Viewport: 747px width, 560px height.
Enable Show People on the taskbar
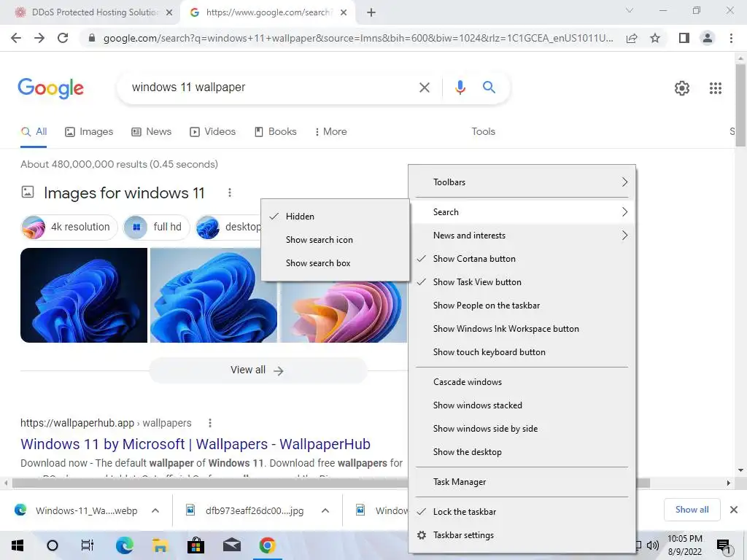pyautogui.click(x=522, y=306)
